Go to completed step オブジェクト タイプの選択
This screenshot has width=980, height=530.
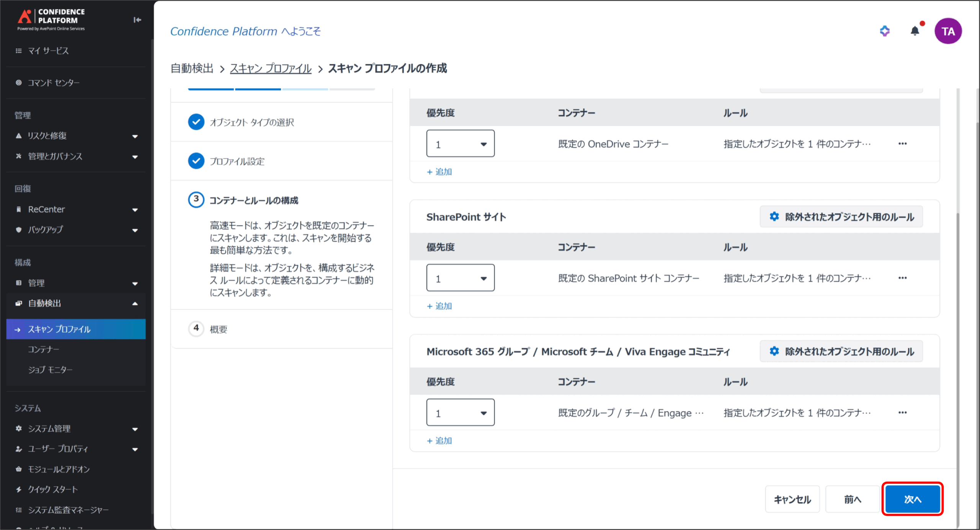pos(252,122)
